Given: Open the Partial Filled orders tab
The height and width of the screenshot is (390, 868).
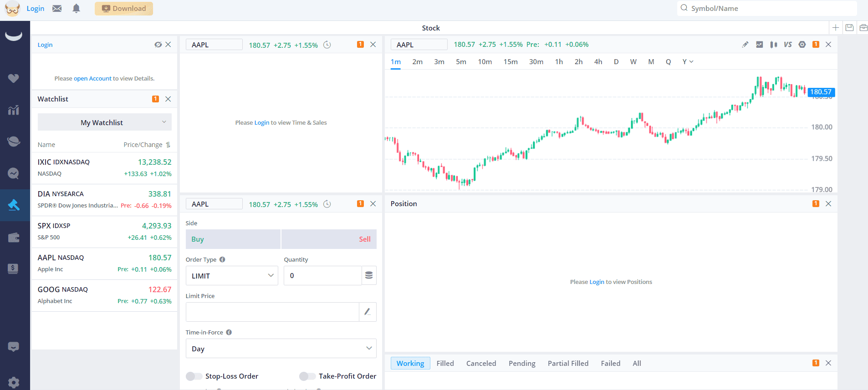Looking at the screenshot, I should coord(568,363).
